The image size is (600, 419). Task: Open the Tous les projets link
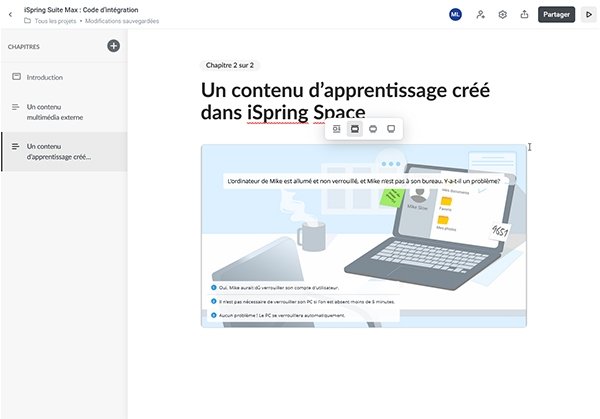click(x=55, y=21)
